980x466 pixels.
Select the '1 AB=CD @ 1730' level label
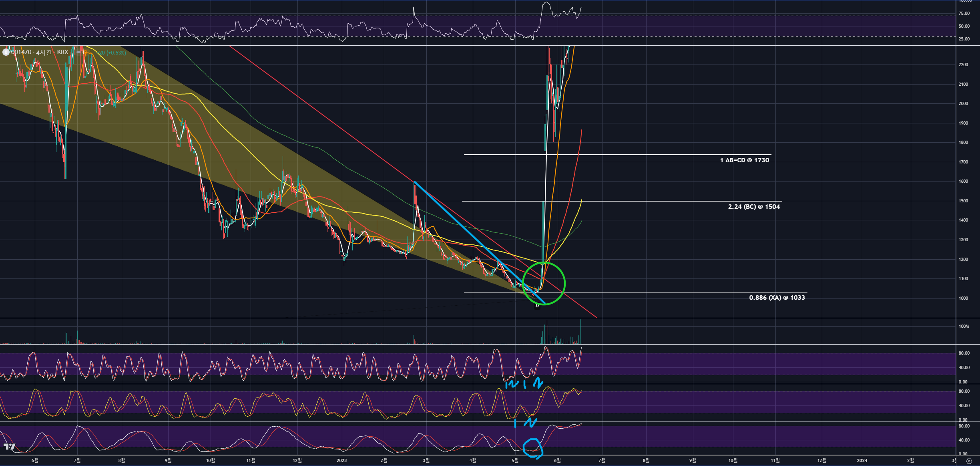coord(744,160)
